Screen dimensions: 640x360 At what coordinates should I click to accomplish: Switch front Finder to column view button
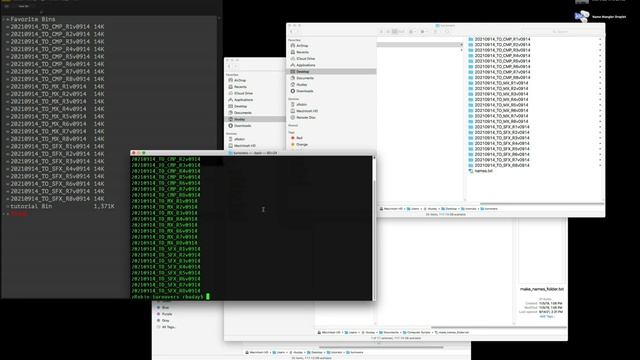pyautogui.click(x=394, y=31)
